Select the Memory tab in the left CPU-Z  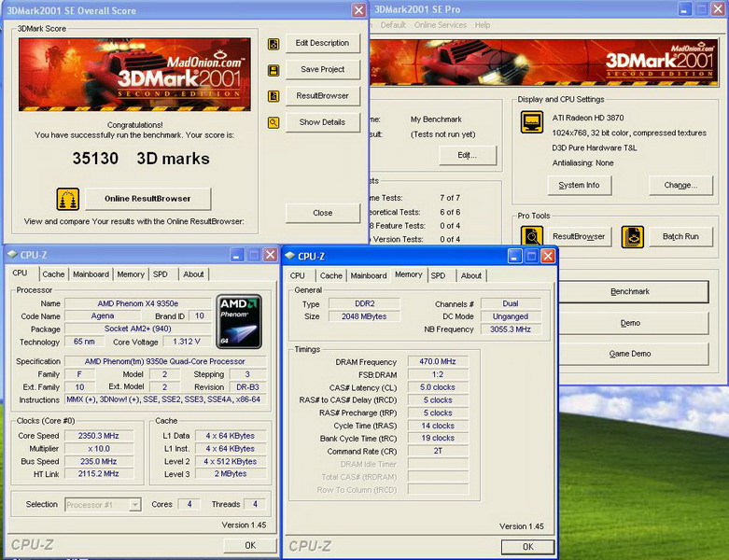(x=131, y=274)
